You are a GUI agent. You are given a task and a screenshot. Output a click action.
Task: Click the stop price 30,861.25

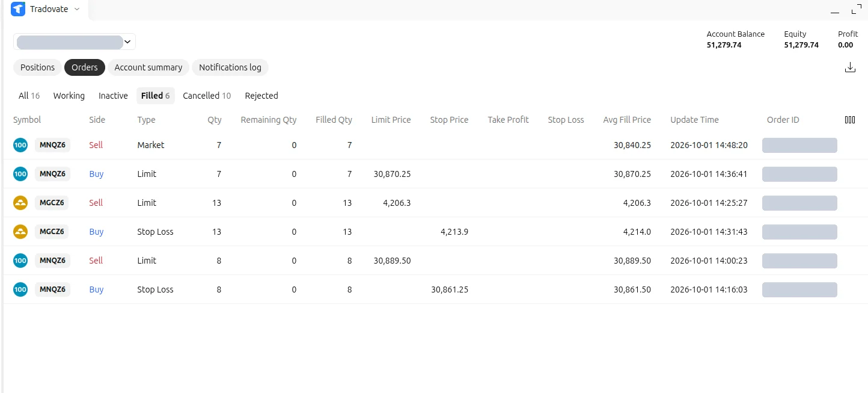pyautogui.click(x=450, y=289)
